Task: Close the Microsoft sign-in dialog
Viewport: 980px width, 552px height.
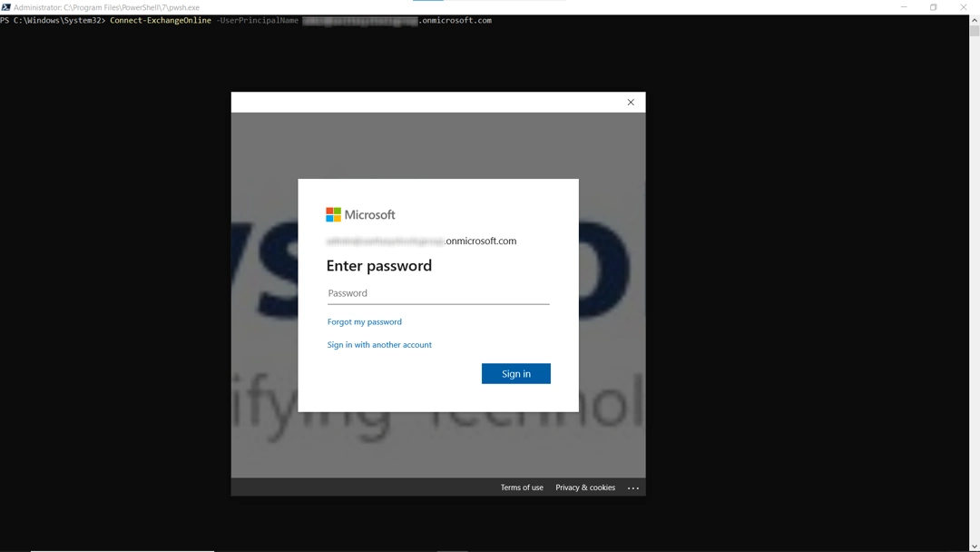Action: coord(631,103)
